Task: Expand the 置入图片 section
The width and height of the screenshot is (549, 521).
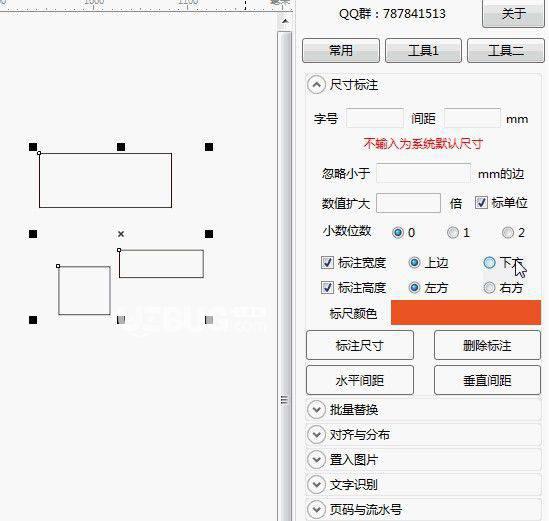Action: (316, 459)
